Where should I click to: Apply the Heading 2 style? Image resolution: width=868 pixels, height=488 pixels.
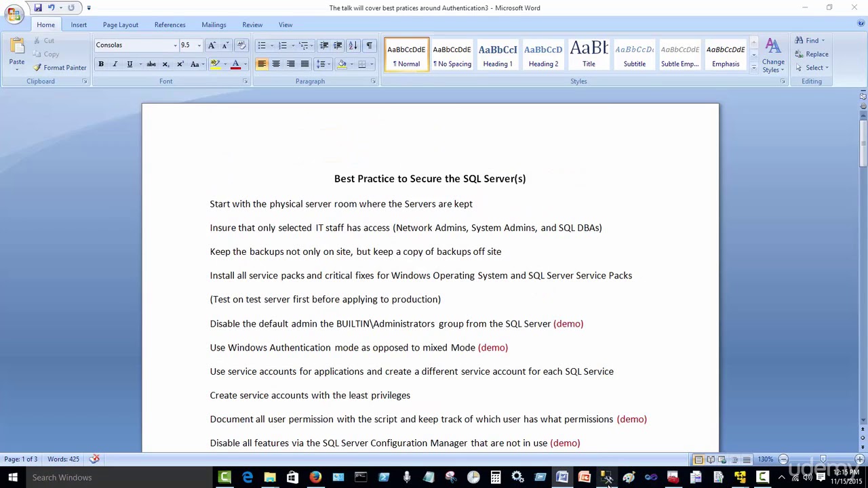pyautogui.click(x=543, y=55)
